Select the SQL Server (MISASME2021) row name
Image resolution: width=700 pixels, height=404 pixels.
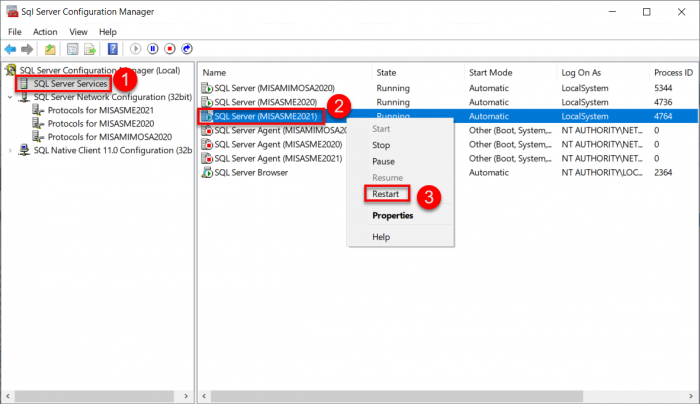click(x=266, y=117)
